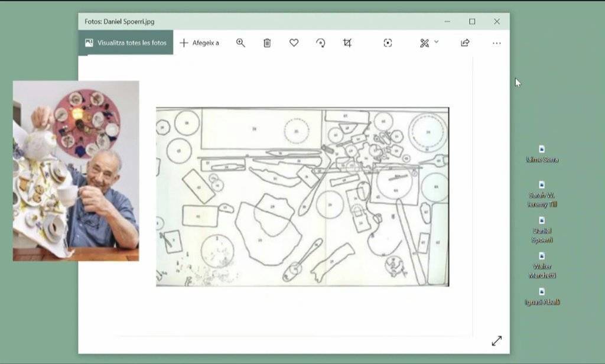
Task: Mark photo as favorite with heart icon
Action: (x=294, y=43)
